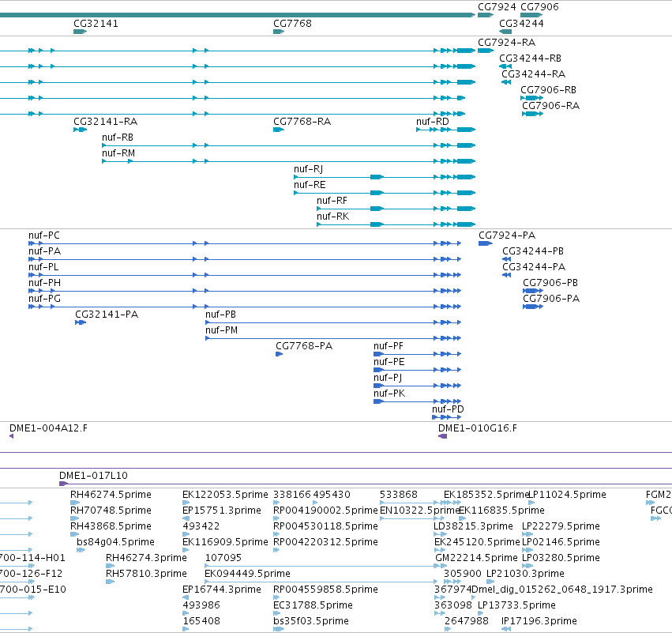
Task: Click the nuf-PH label
Action: [x=44, y=283]
